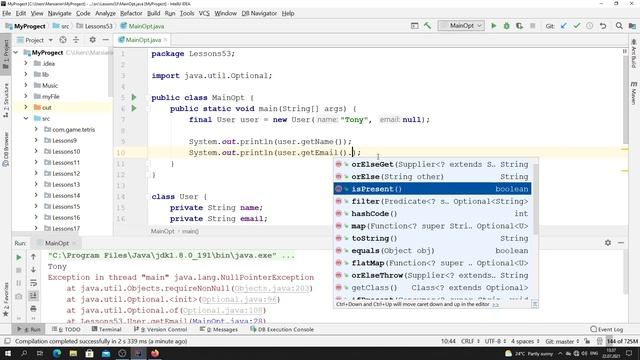This screenshot has height=360, width=640.
Task: Open Project panel settings via the gear
Action: tap(93, 40)
